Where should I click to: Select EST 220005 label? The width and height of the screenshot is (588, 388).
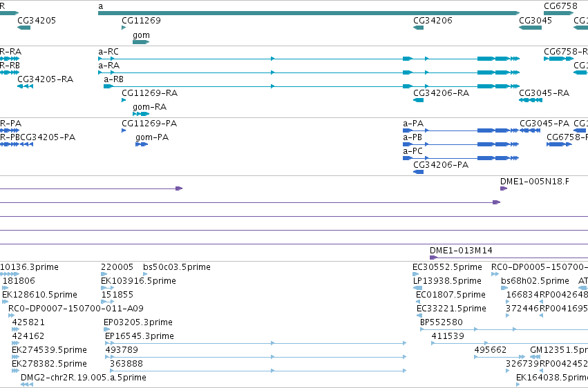click(117, 267)
